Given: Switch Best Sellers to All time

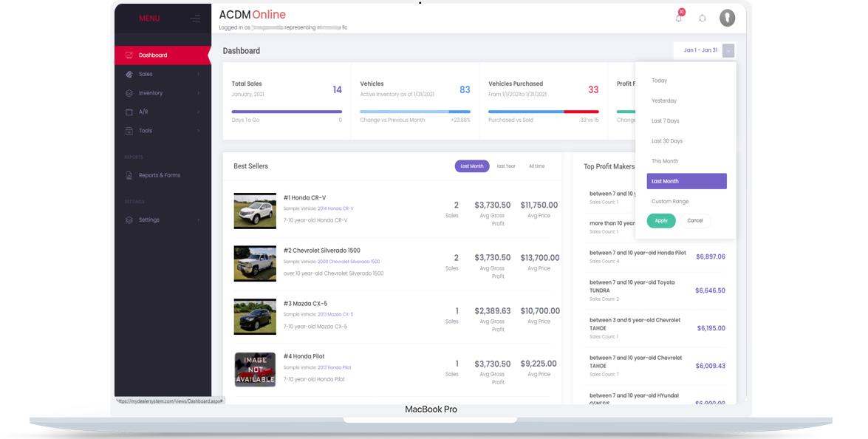Looking at the screenshot, I should [x=536, y=166].
